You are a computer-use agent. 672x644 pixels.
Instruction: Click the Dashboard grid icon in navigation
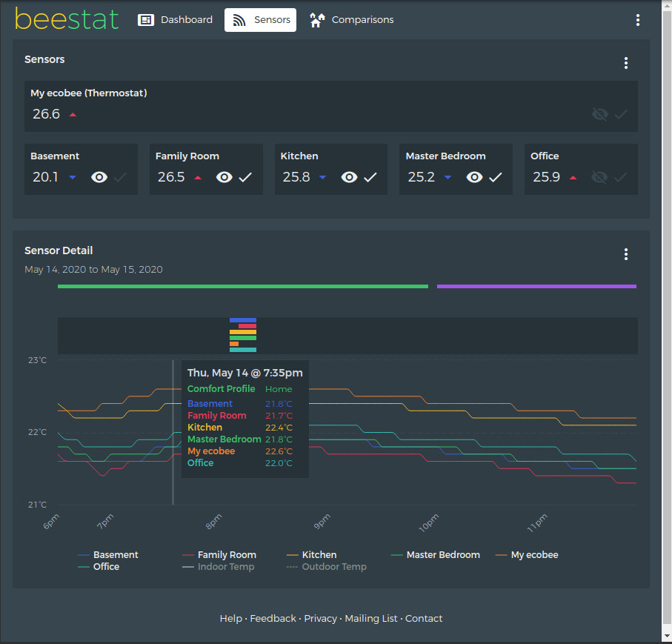(147, 19)
